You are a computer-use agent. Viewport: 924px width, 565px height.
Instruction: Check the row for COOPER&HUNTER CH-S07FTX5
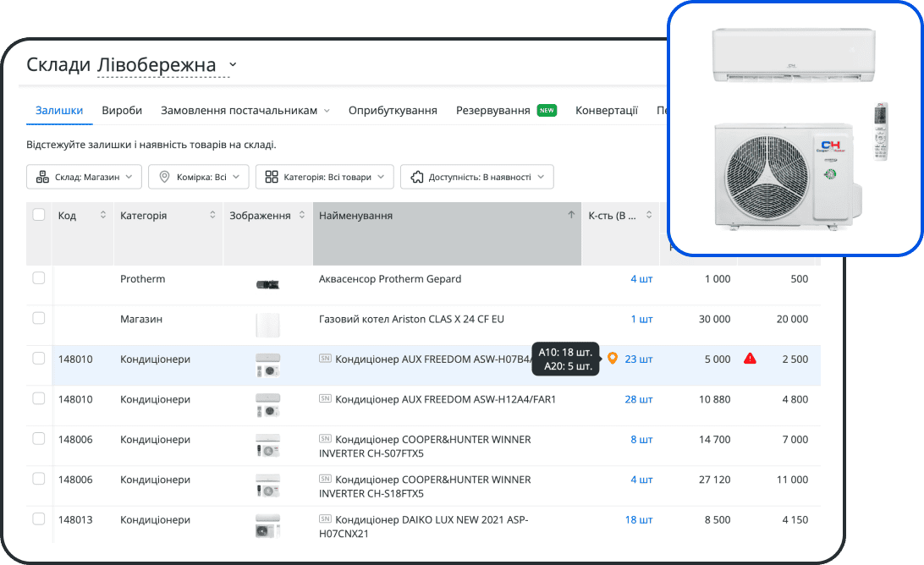click(38, 440)
